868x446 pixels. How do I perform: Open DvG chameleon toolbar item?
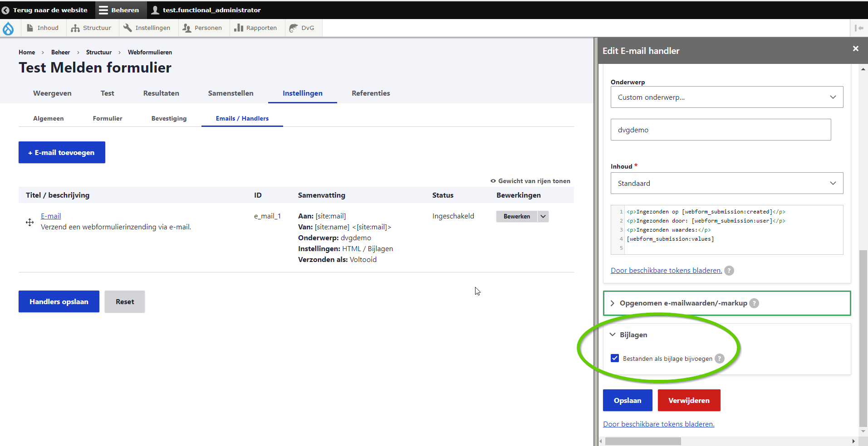302,28
